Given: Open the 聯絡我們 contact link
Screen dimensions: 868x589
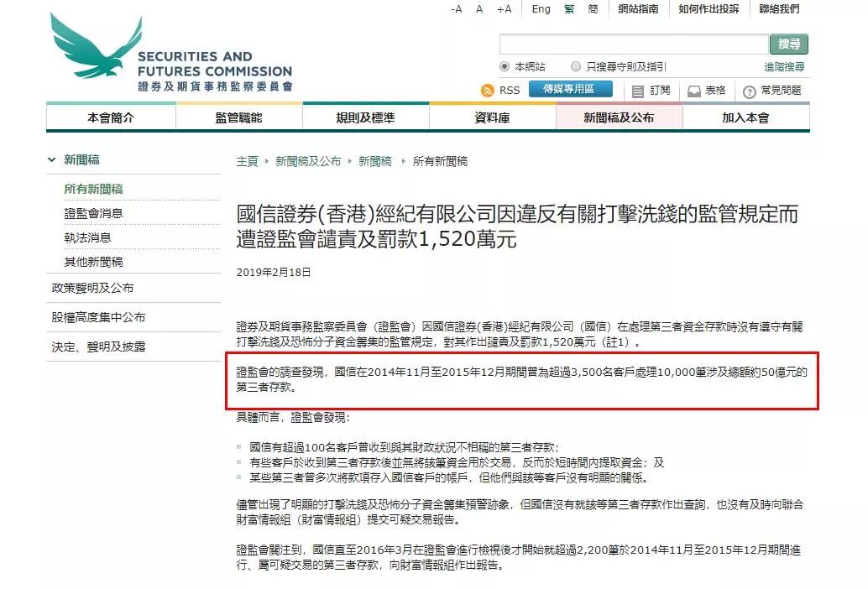Looking at the screenshot, I should [779, 9].
